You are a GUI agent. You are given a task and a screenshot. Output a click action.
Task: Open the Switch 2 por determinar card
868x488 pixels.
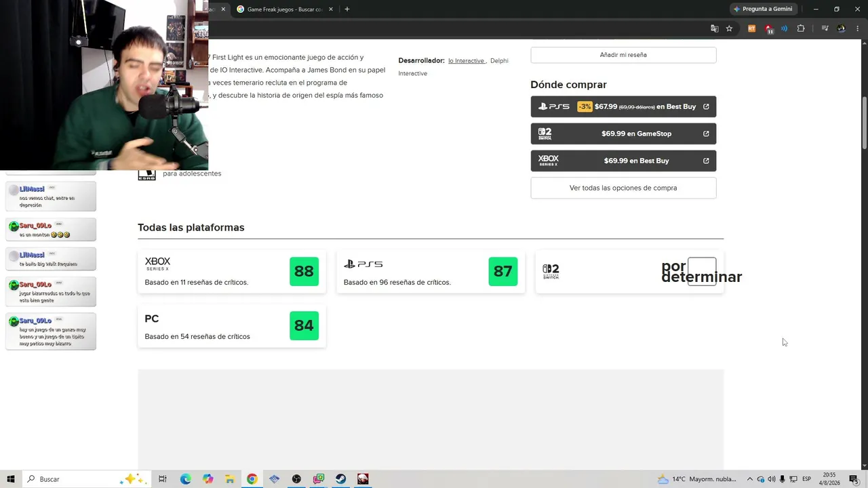tap(629, 272)
